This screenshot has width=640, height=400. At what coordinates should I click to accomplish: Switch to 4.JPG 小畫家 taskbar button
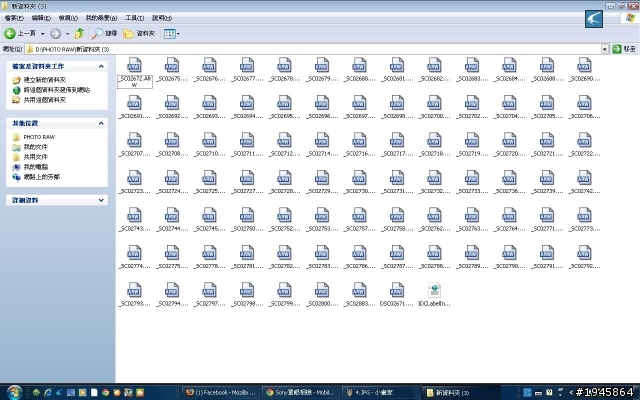(380, 393)
